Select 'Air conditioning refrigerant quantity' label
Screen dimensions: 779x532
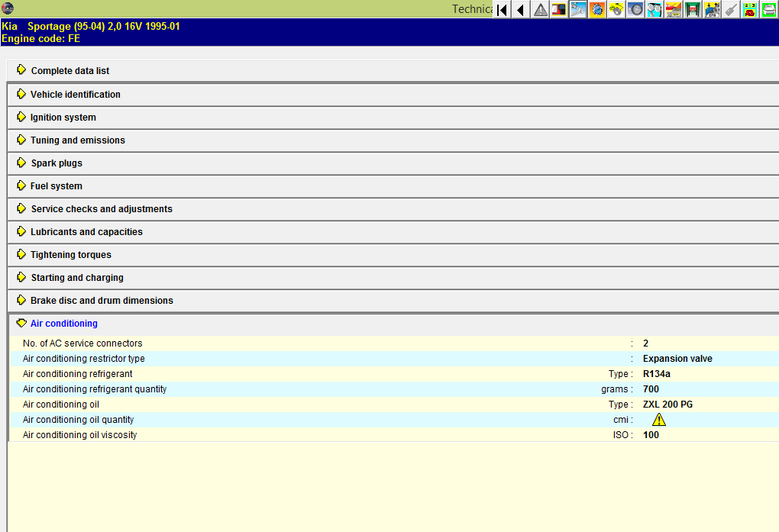click(x=95, y=389)
